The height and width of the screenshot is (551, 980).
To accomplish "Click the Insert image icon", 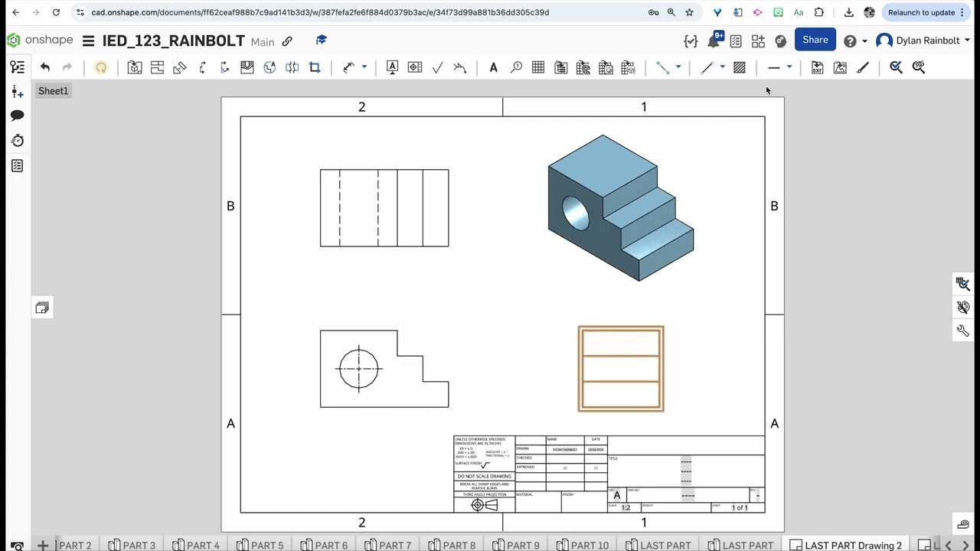I will pos(840,68).
